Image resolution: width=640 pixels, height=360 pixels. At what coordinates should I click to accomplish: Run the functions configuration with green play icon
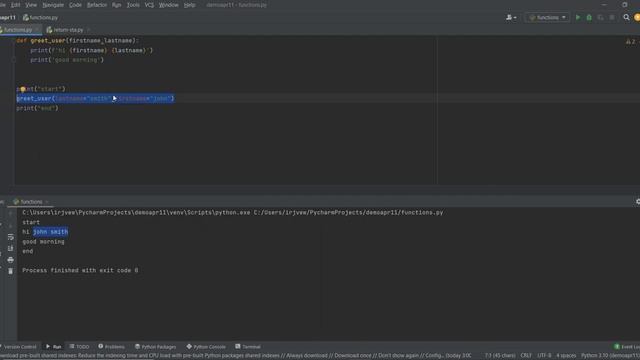click(578, 18)
